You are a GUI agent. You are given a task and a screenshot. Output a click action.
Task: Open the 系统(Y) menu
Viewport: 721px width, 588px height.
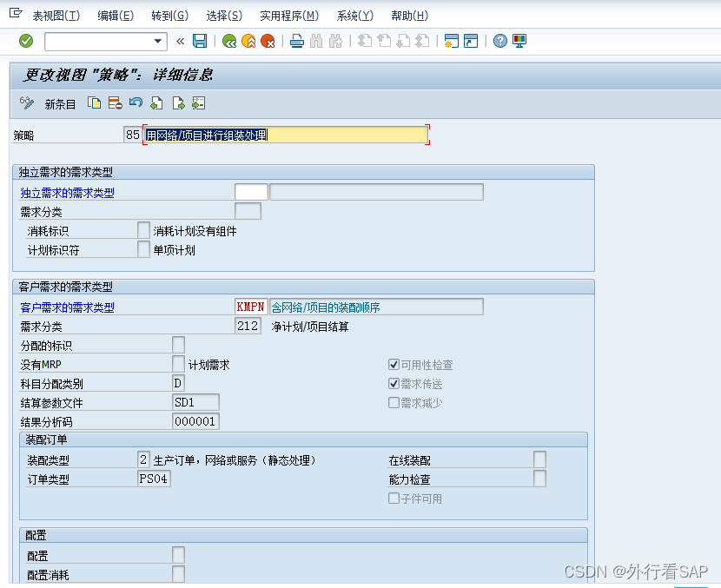point(355,16)
